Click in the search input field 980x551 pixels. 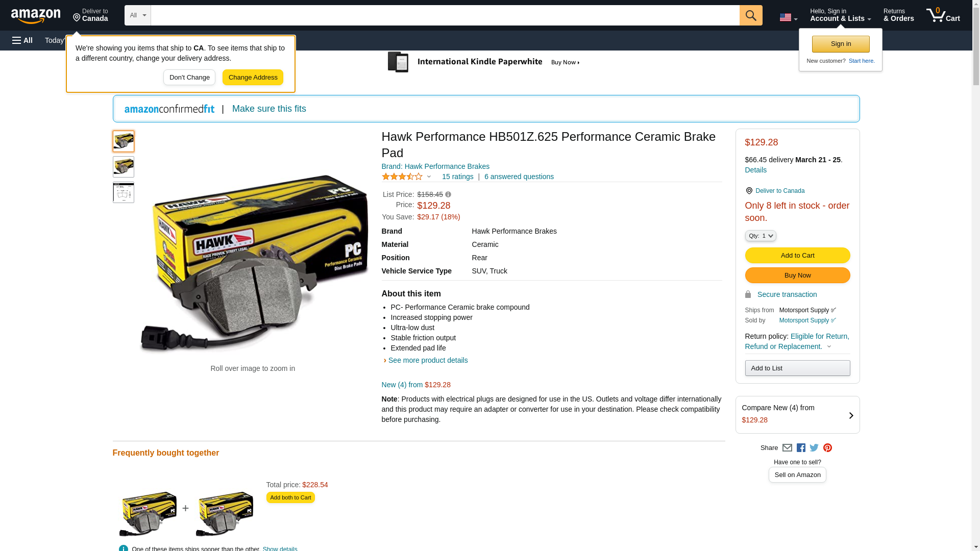pyautogui.click(x=444, y=15)
